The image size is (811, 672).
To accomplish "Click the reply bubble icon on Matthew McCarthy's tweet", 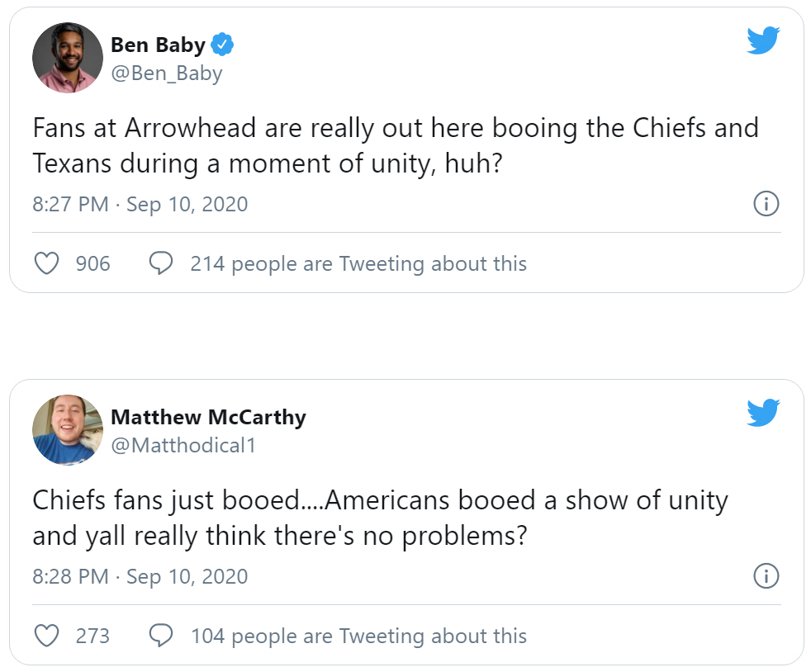I will tap(161, 636).
